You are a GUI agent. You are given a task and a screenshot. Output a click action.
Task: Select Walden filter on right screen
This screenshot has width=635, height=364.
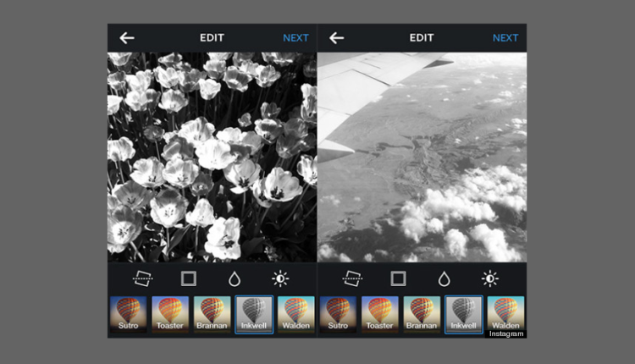point(505,314)
